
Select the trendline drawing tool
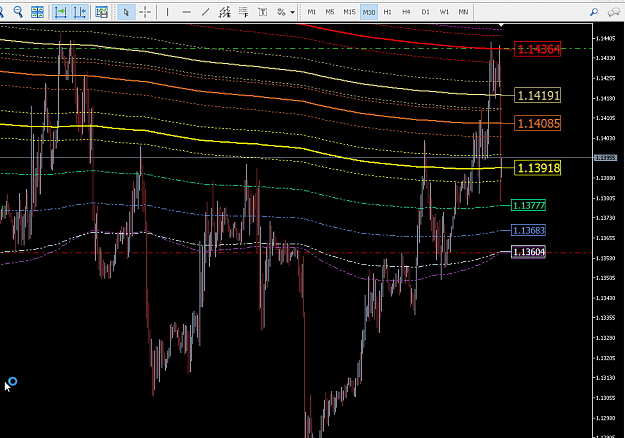tap(205, 12)
